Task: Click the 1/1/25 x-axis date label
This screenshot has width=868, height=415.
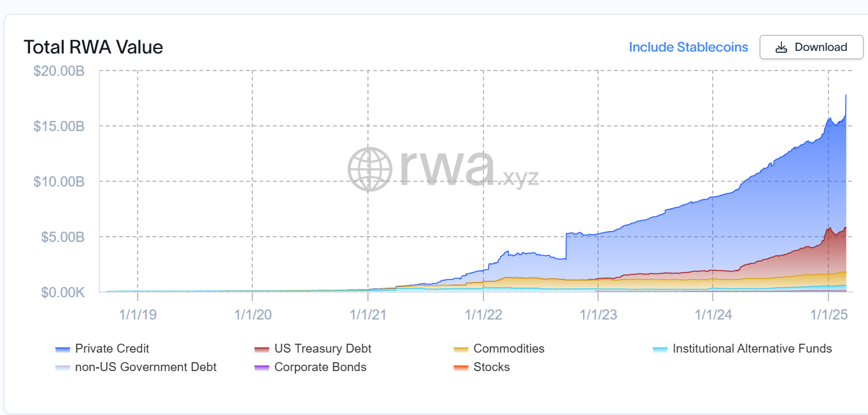Action: [x=827, y=314]
